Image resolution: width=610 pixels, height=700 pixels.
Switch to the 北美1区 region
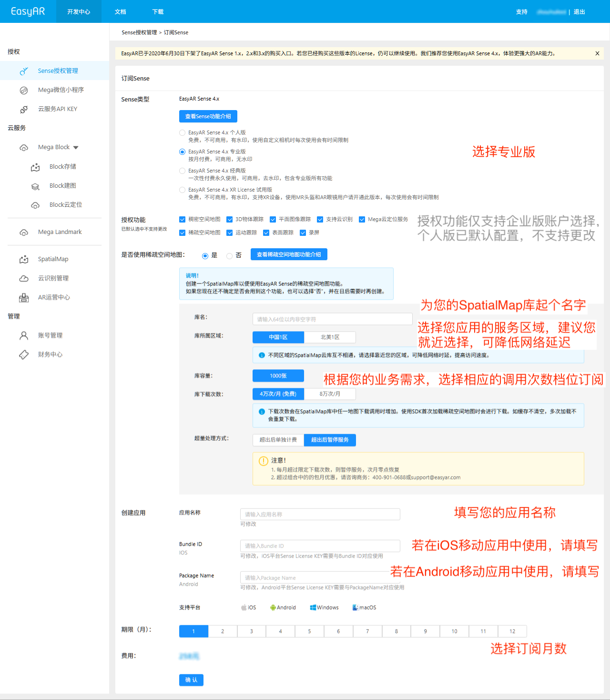pos(330,337)
